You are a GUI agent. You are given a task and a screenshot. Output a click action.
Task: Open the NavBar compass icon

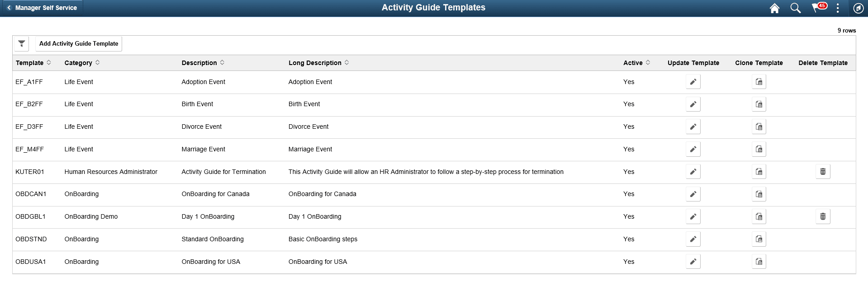tap(858, 8)
